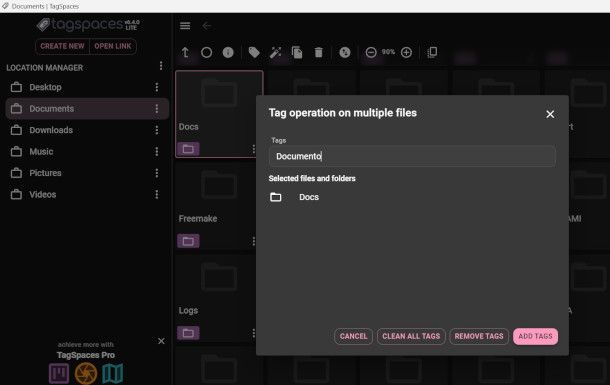Open Location Manager options menu
Viewport: 610px width, 385px height.
pyautogui.click(x=161, y=66)
